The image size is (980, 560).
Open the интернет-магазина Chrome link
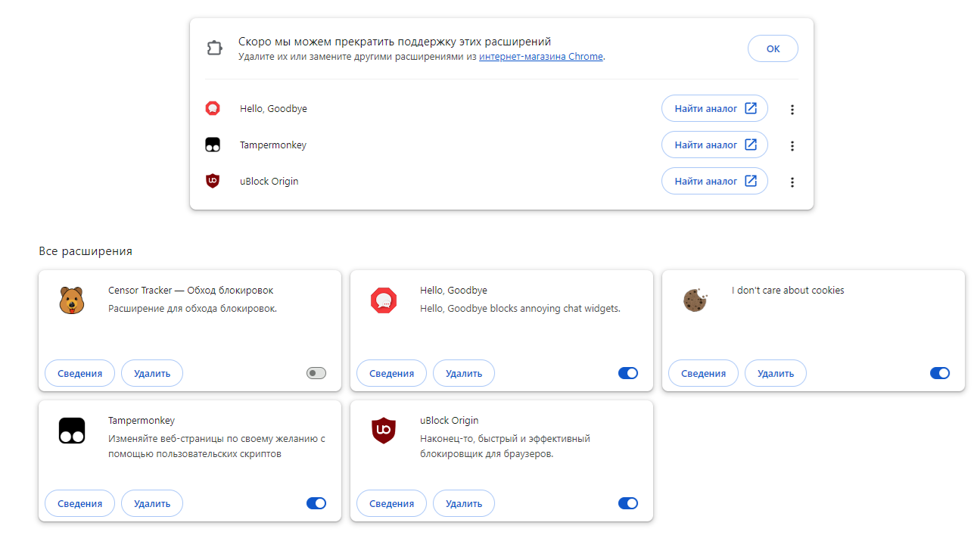coord(541,57)
